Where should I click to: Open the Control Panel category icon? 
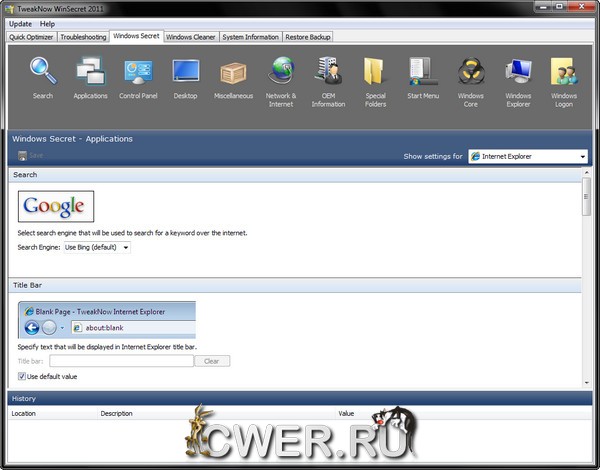(138, 72)
